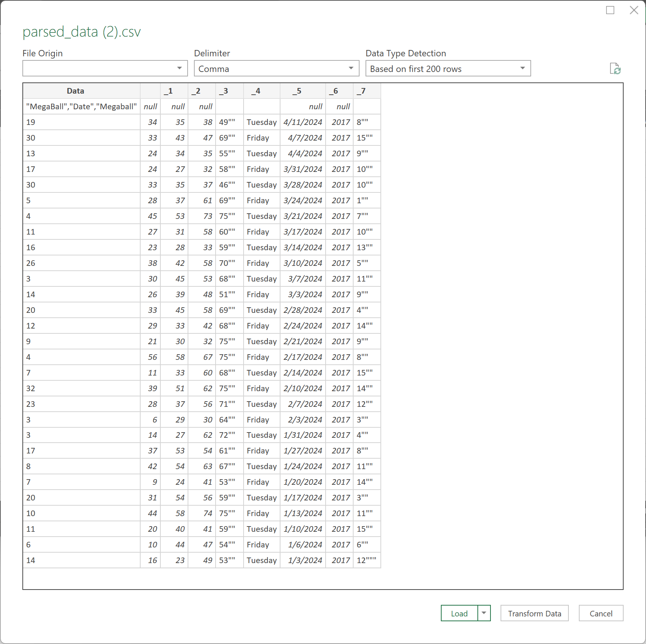Click the refresh preview file icon
This screenshot has width=646, height=644.
pos(615,69)
